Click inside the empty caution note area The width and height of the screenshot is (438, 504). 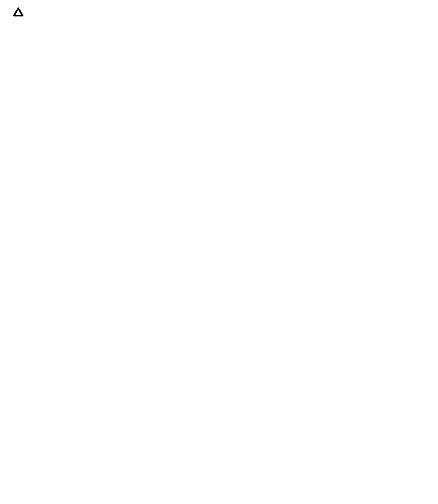[x=240, y=23]
